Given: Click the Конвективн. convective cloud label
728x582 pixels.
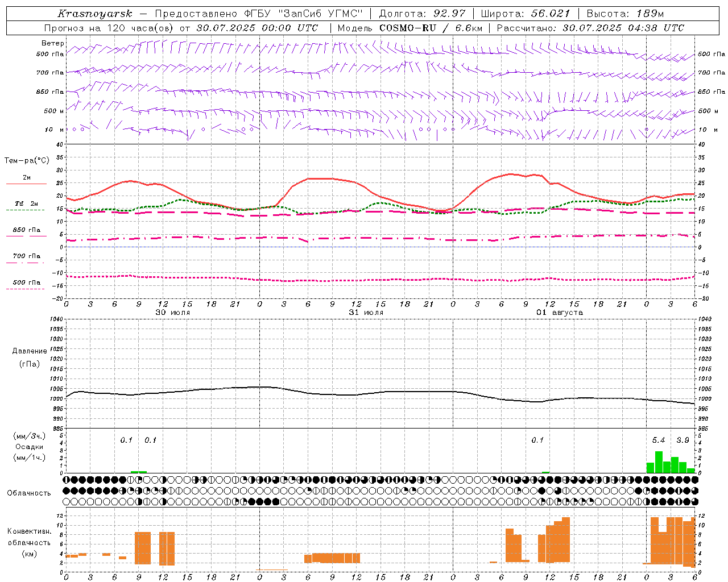Looking at the screenshot, I should (x=29, y=531).
